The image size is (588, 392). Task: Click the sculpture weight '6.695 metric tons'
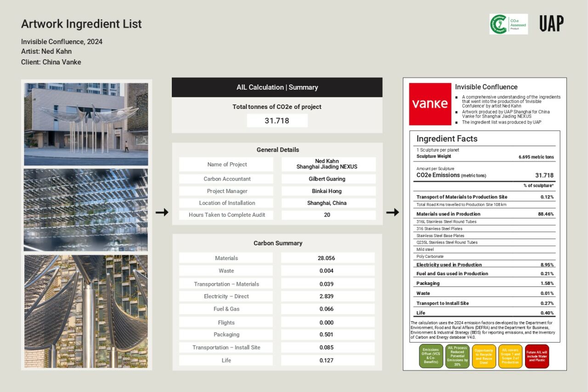coord(536,157)
